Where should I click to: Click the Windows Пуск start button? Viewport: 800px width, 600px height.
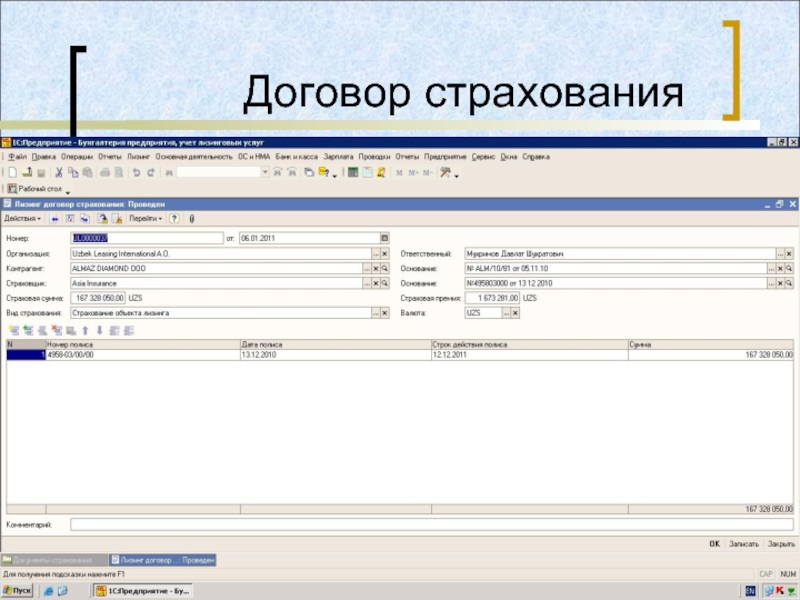coord(17,591)
